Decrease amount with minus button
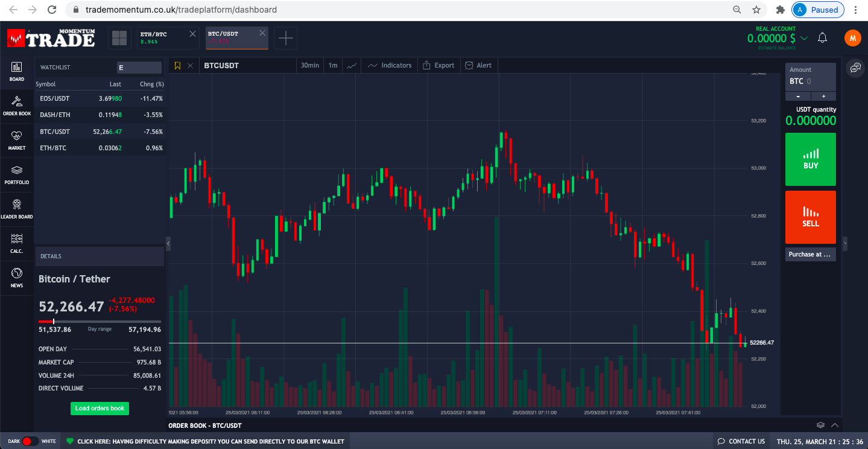 (798, 97)
